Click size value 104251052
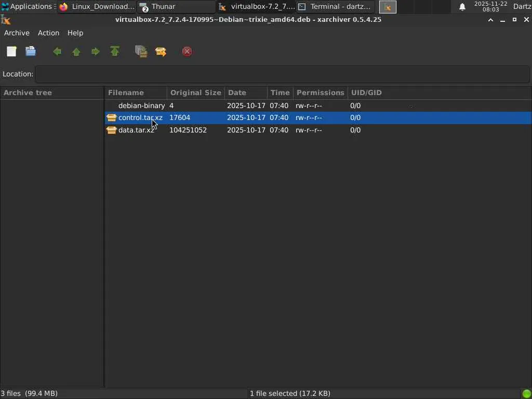Viewport: 532px width, 399px height. click(188, 130)
